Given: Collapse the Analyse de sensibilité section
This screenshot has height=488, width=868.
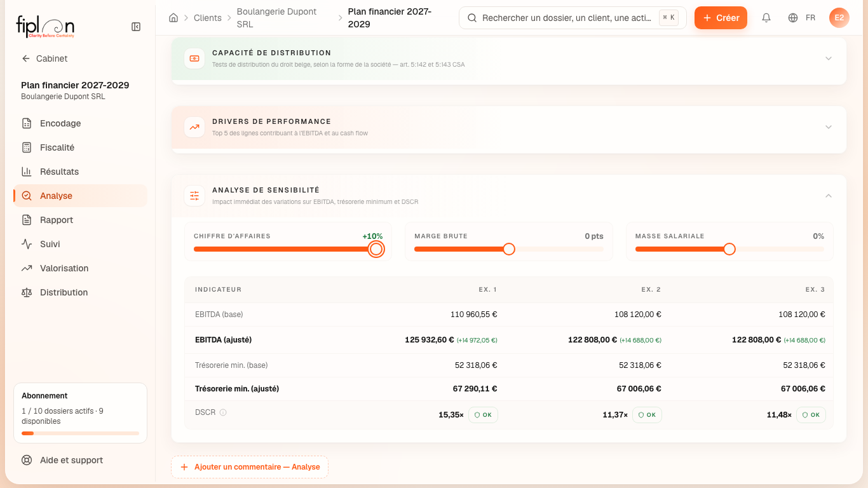Looking at the screenshot, I should 829,196.
